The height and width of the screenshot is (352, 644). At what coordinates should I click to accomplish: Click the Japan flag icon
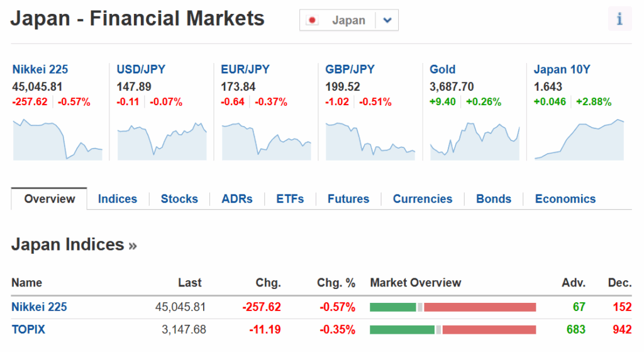[312, 20]
